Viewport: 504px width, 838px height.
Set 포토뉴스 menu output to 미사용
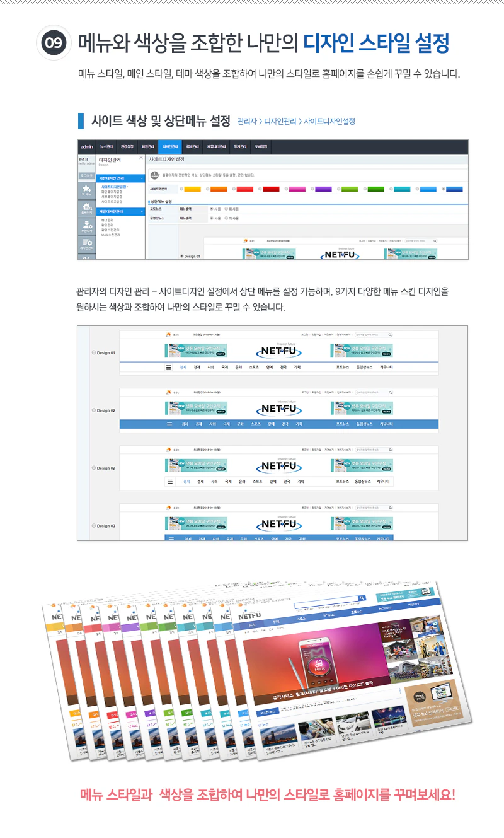coord(226,209)
